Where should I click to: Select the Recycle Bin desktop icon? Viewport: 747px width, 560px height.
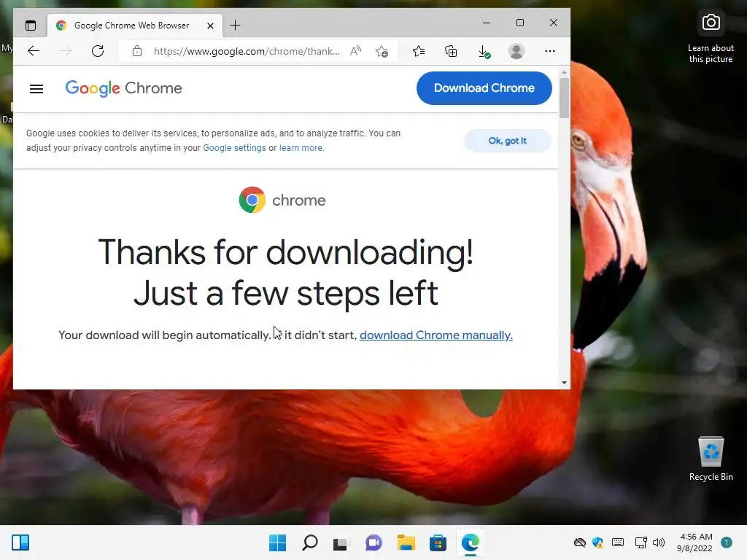[711, 459]
